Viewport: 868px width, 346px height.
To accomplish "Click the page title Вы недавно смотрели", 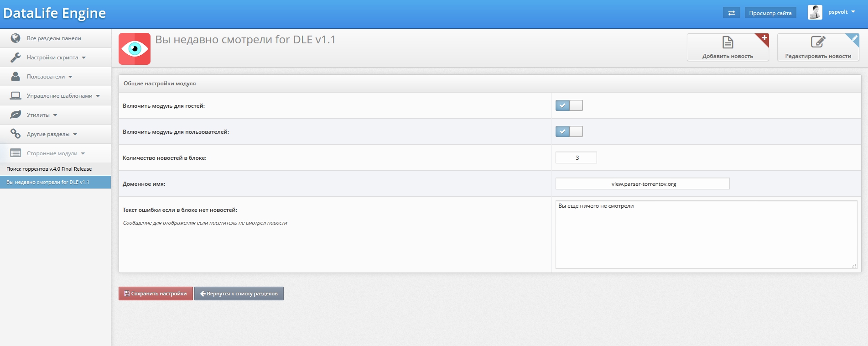I will pos(245,40).
